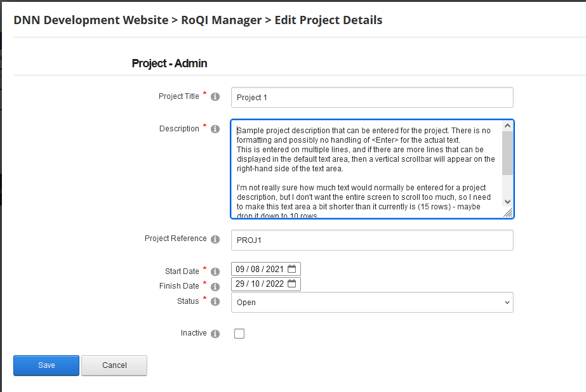Image resolution: width=586 pixels, height=392 pixels.
Task: Click the Finish Date input showing 29/10/2022
Action: click(260, 284)
